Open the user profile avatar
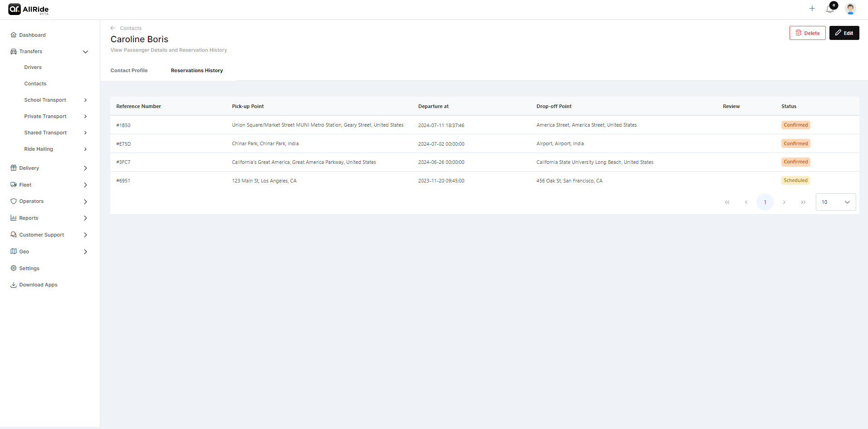Viewport: 868px width, 429px height. [850, 9]
